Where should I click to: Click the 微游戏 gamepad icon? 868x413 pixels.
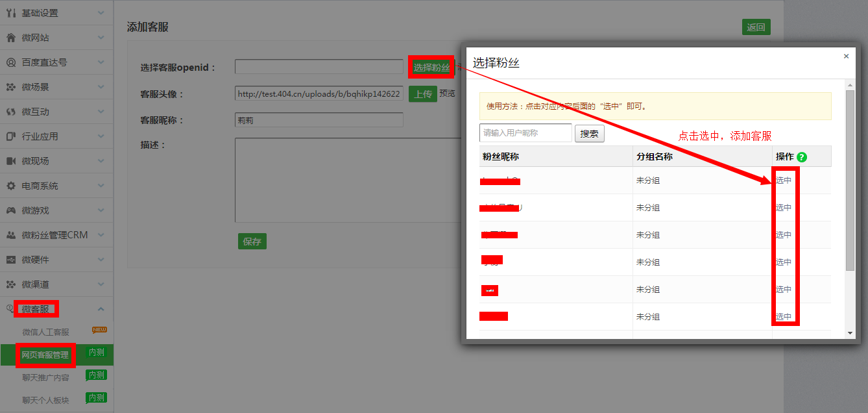(10, 210)
